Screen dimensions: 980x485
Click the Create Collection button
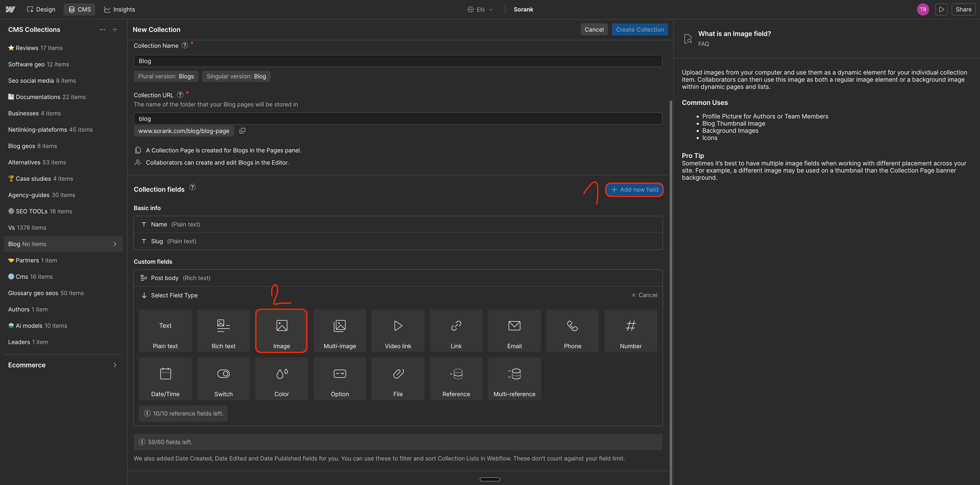click(x=640, y=29)
